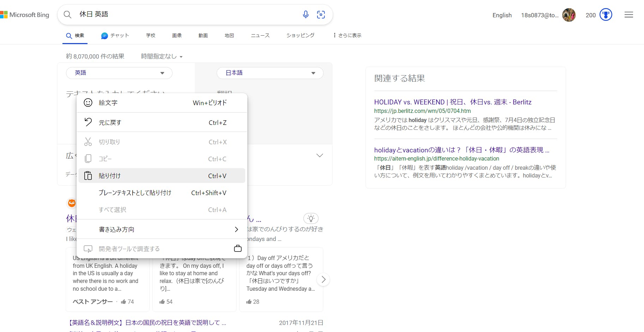Click the English language link

click(502, 15)
